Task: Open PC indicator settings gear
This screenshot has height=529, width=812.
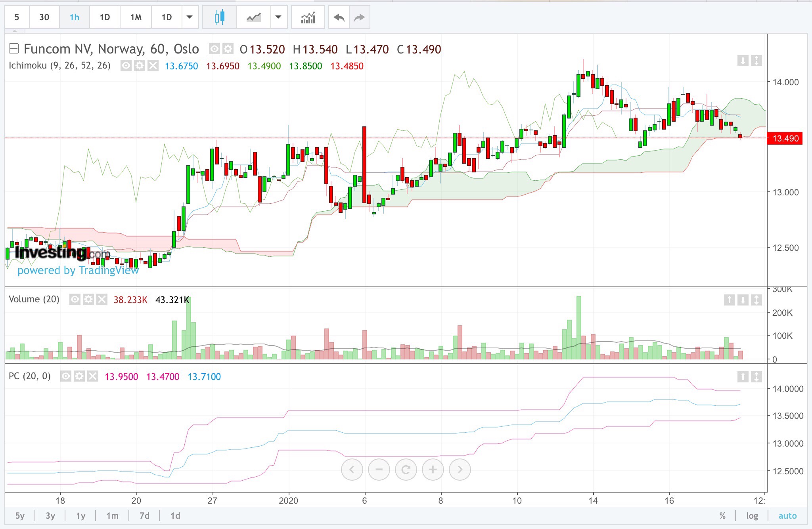Action: click(79, 376)
